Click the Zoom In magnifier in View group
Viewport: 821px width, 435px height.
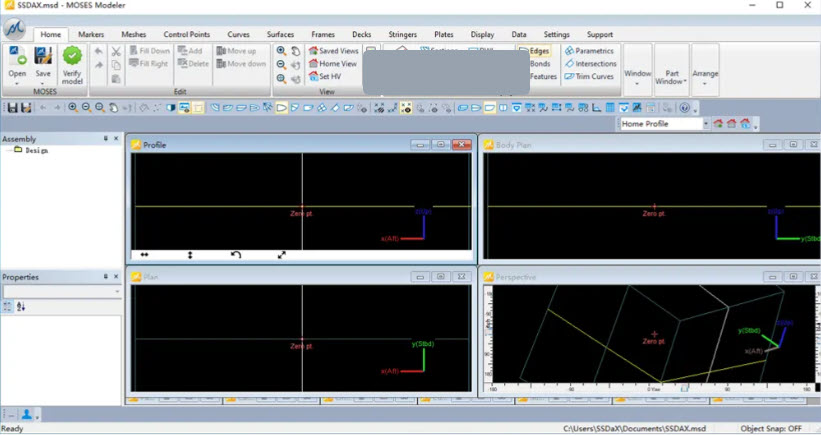point(281,51)
